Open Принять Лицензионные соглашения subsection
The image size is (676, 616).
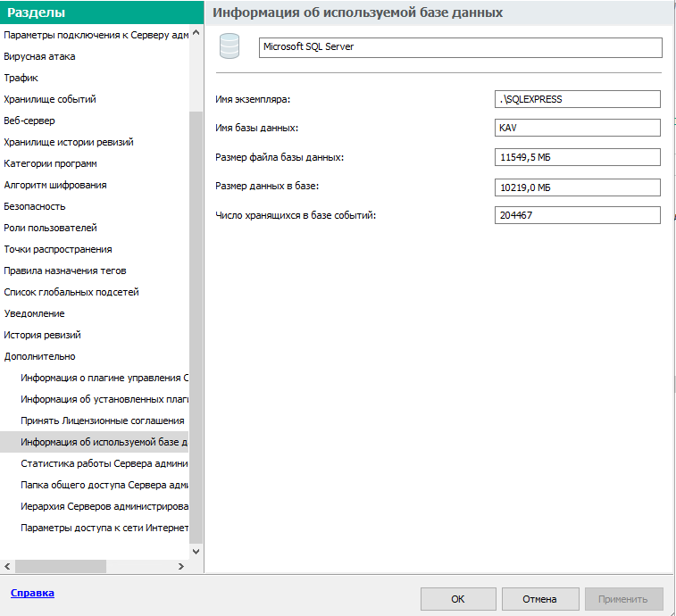[103, 420]
